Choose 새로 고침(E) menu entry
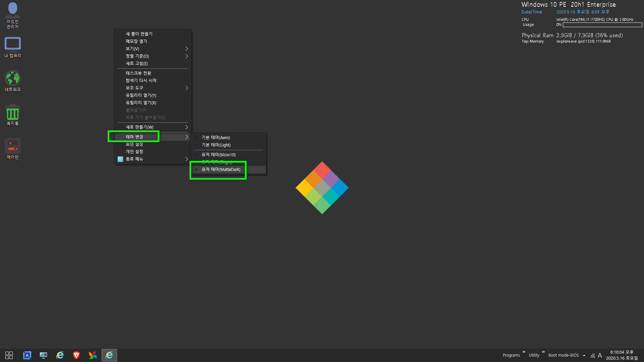 point(153,64)
